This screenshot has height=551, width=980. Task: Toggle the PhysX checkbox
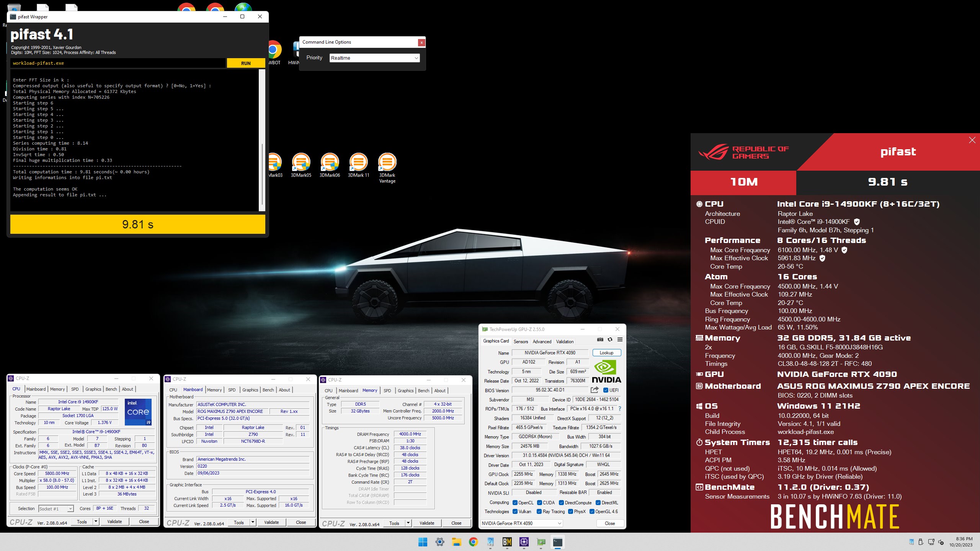click(x=570, y=512)
